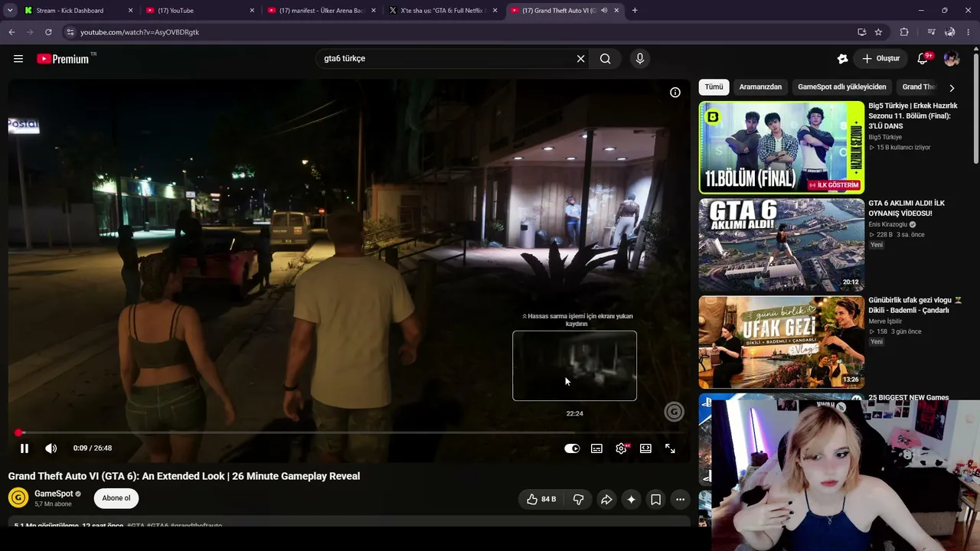Switch to theater mode
980x551 pixels.
(645, 448)
